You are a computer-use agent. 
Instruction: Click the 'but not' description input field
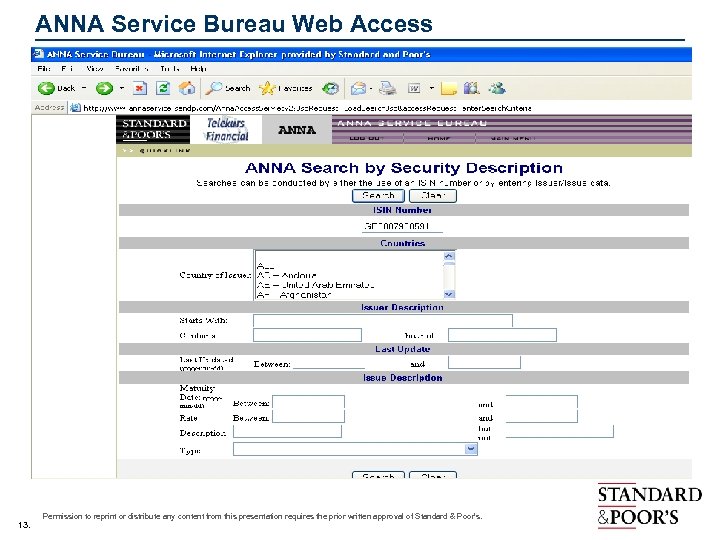pos(559,431)
